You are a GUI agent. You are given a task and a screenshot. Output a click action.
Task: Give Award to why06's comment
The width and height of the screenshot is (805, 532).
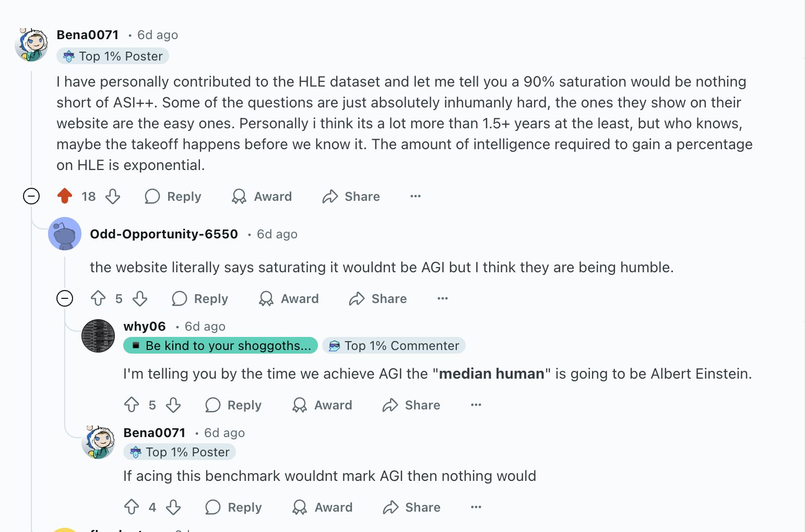[322, 405]
